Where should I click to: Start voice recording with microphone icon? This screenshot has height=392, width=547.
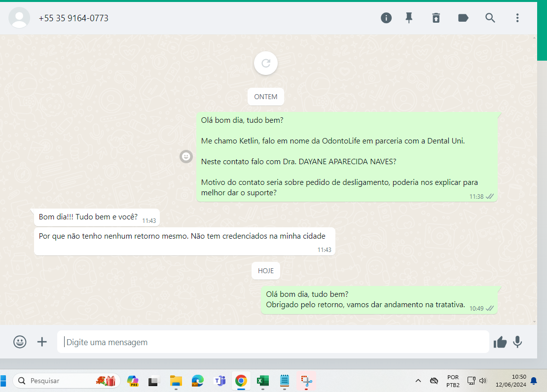click(518, 342)
